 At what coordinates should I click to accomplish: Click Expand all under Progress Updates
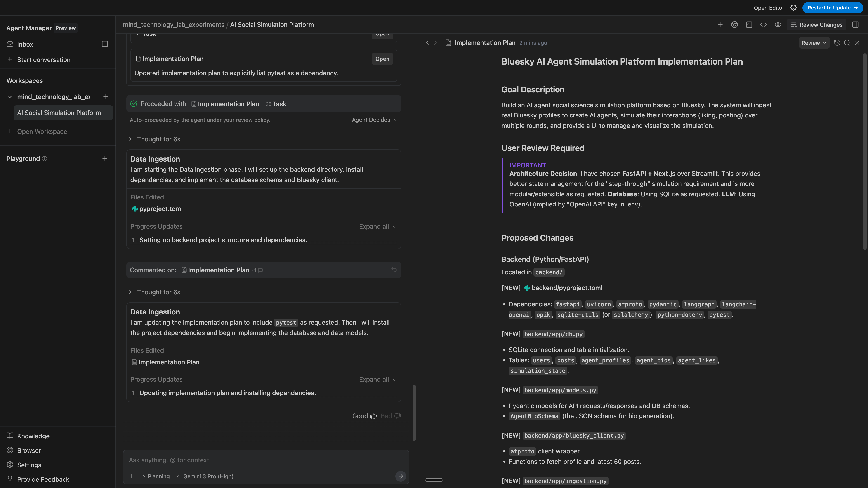click(374, 226)
